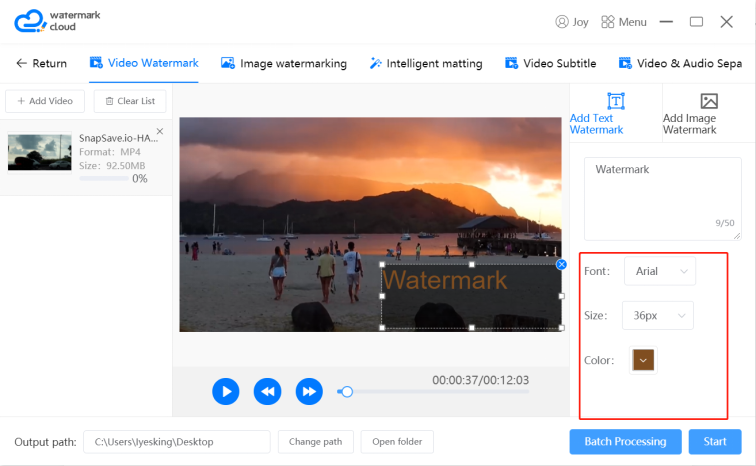
Task: Open the Font dropdown showing Arial
Action: tap(660, 271)
